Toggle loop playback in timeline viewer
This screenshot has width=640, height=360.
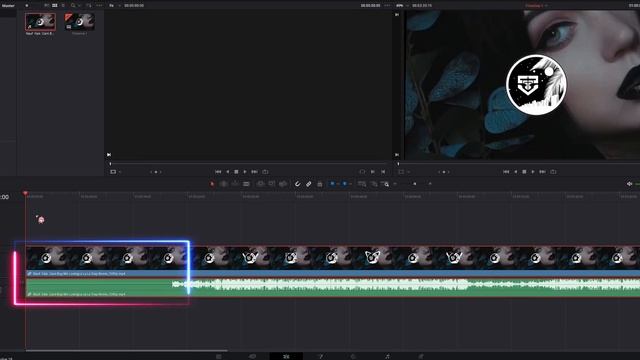click(x=553, y=172)
